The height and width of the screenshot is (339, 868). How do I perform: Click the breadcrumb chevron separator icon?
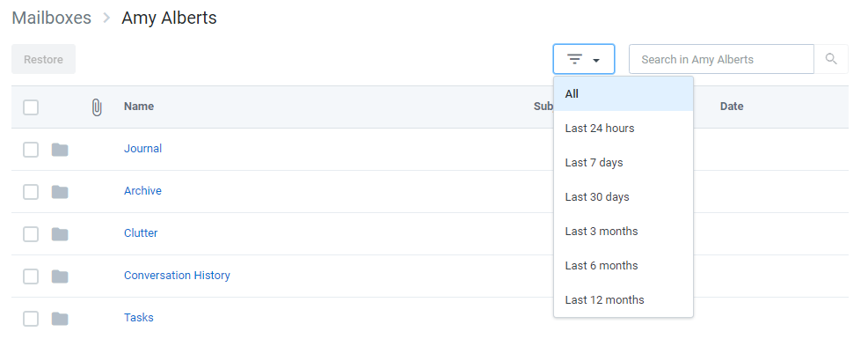click(106, 18)
